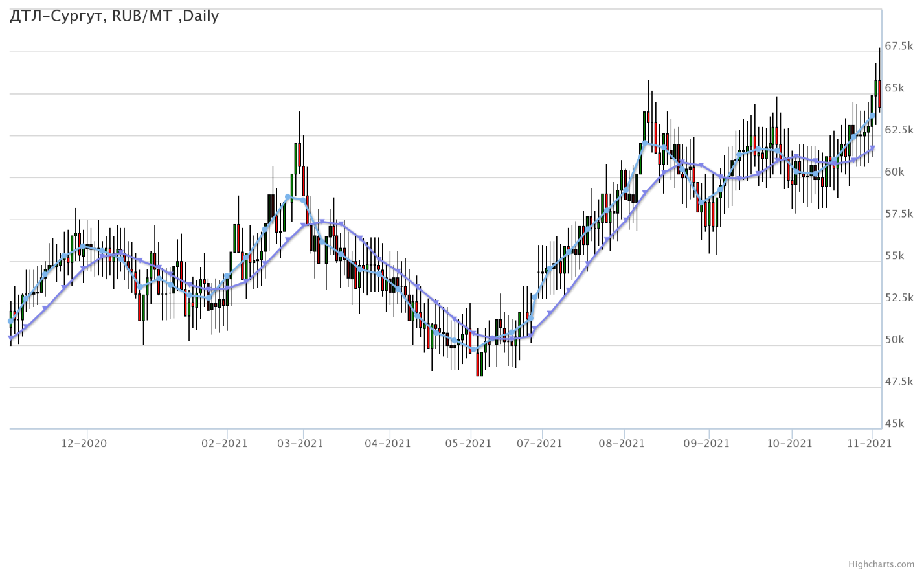Screen dimensions: 924x572
Task: Click the 50k price axis label
Action: tap(894, 339)
